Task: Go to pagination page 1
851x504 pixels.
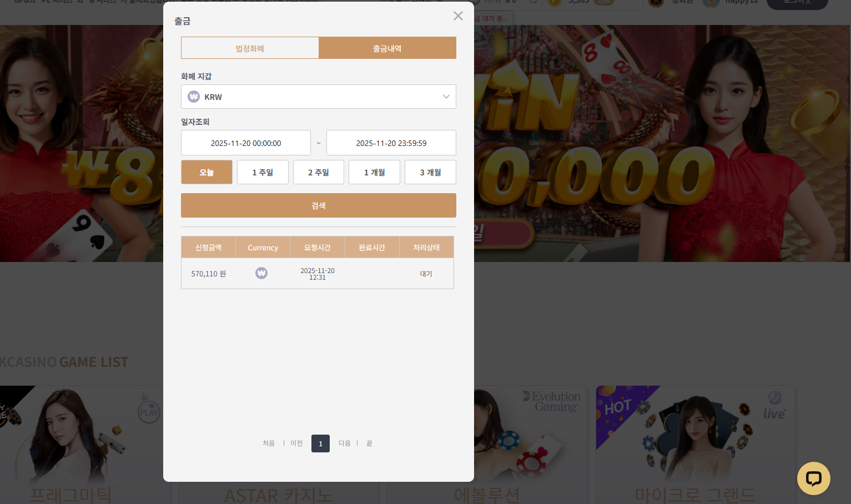Action: (320, 443)
